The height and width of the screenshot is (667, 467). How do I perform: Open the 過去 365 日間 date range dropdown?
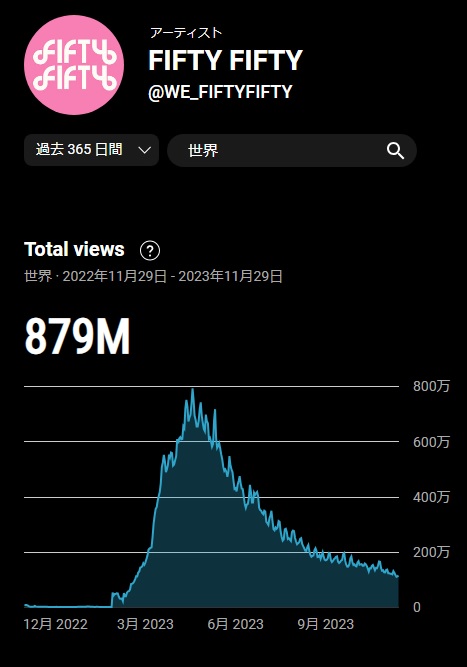[x=91, y=150]
